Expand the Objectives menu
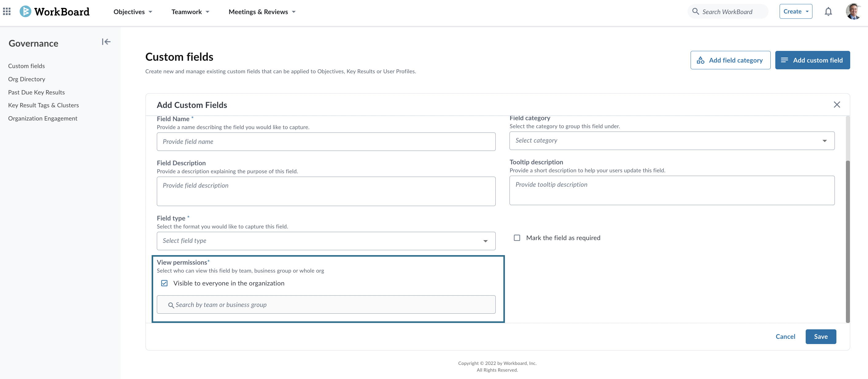The height and width of the screenshot is (379, 868). pyautogui.click(x=133, y=12)
